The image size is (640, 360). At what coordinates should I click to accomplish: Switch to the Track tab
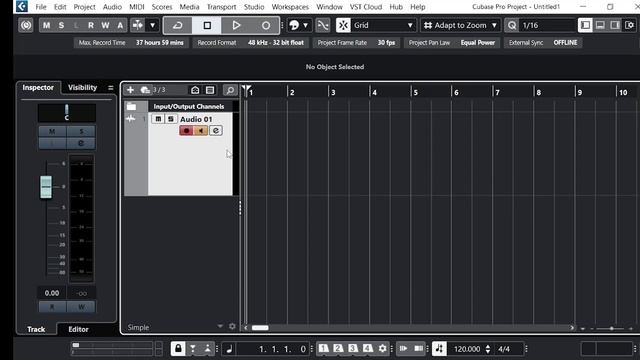tap(36, 329)
